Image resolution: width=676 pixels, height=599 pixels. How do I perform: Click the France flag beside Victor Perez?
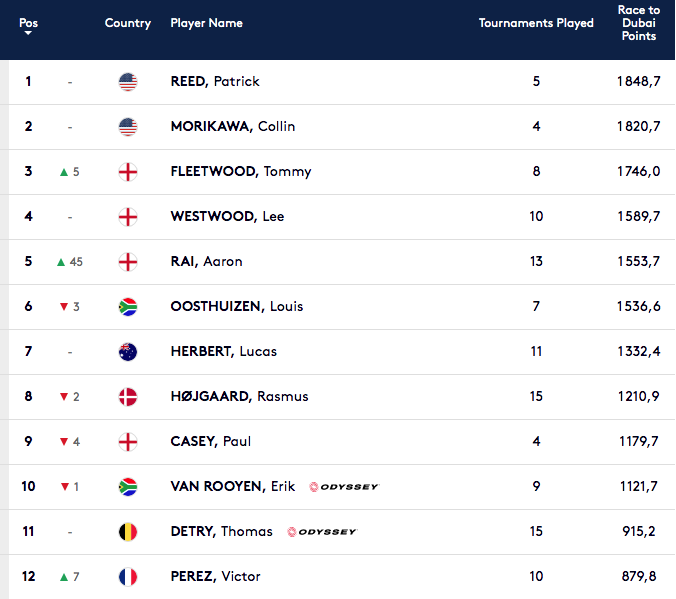[x=128, y=577]
